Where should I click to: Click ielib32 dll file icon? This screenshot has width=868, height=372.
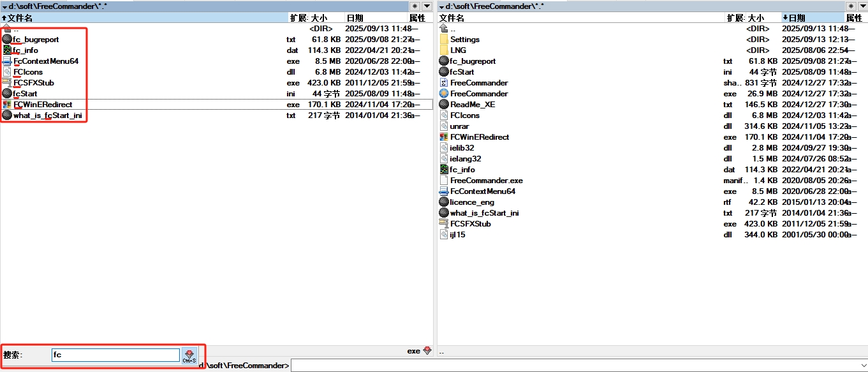pyautogui.click(x=445, y=148)
